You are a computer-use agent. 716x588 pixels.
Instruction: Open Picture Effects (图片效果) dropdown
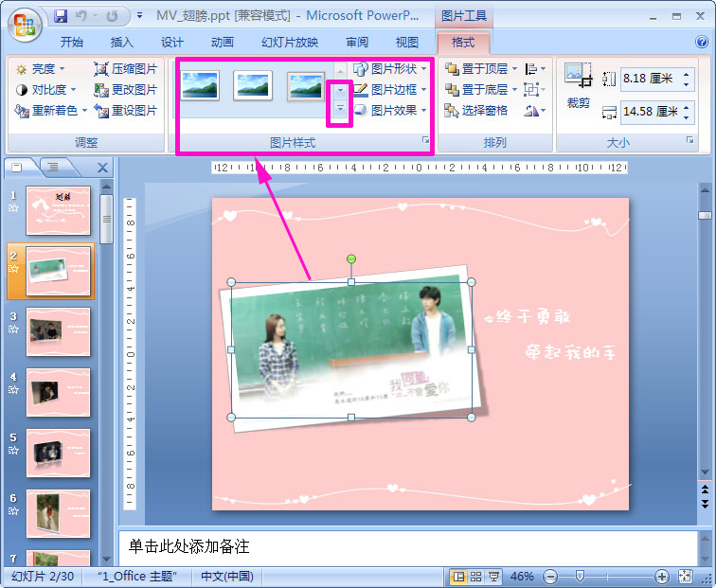(x=390, y=111)
